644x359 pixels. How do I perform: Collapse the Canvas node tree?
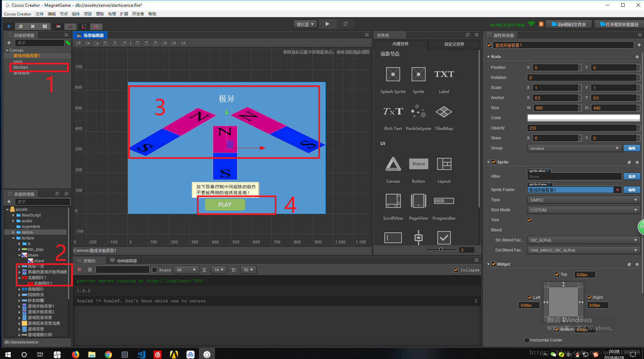[x=7, y=50]
